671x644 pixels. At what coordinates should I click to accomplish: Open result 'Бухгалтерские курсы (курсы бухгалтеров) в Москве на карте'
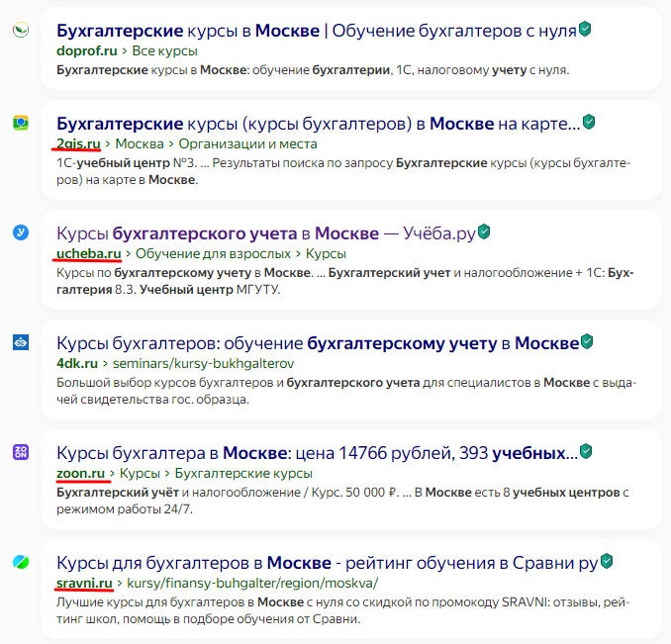(x=319, y=124)
